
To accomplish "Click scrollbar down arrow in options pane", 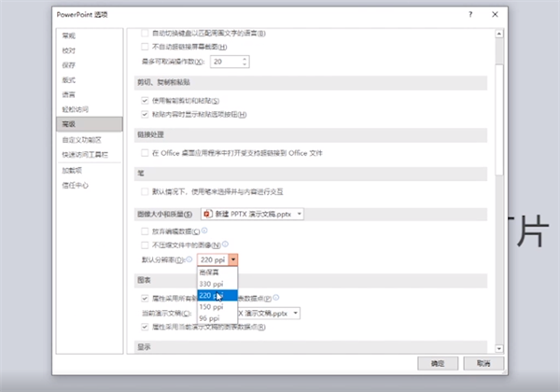I will point(499,348).
